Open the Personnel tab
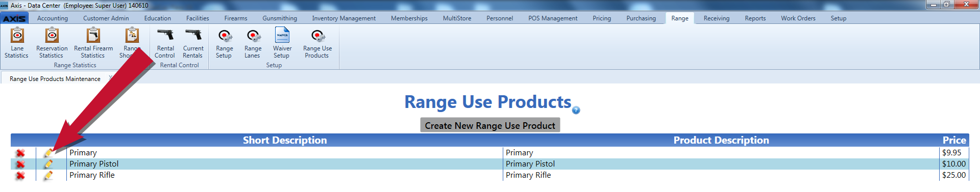This screenshot has height=192, width=980. click(500, 18)
